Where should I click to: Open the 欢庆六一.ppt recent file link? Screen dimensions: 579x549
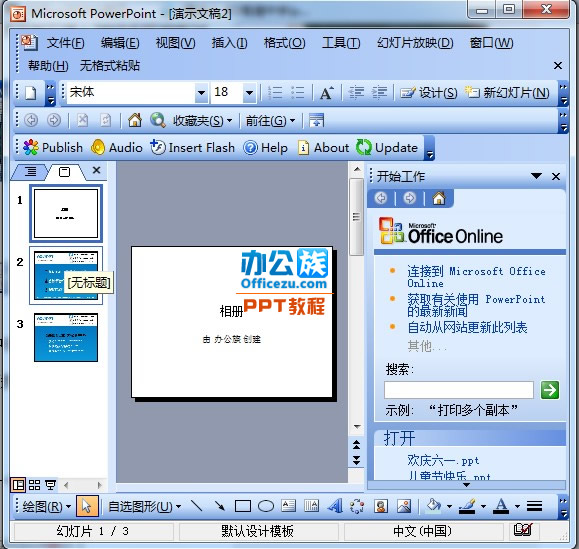pyautogui.click(x=443, y=460)
